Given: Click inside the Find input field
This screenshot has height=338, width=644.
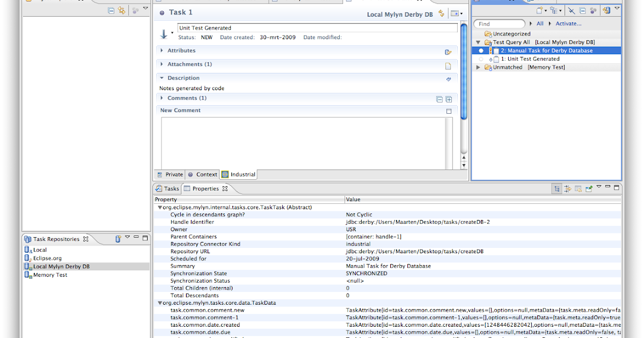Looking at the screenshot, I should tap(499, 23).
